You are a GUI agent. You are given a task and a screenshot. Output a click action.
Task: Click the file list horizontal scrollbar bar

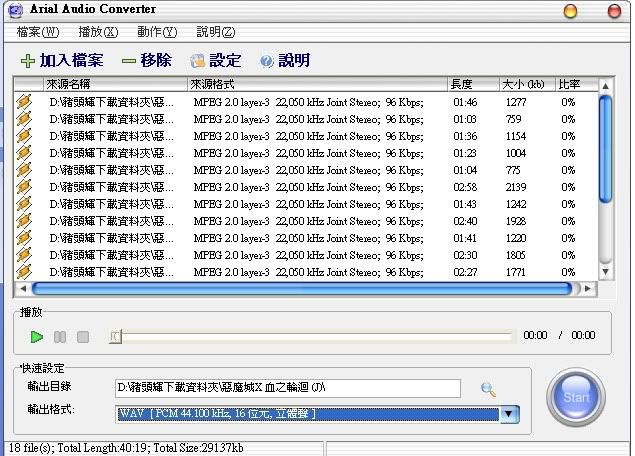pyautogui.click(x=302, y=289)
